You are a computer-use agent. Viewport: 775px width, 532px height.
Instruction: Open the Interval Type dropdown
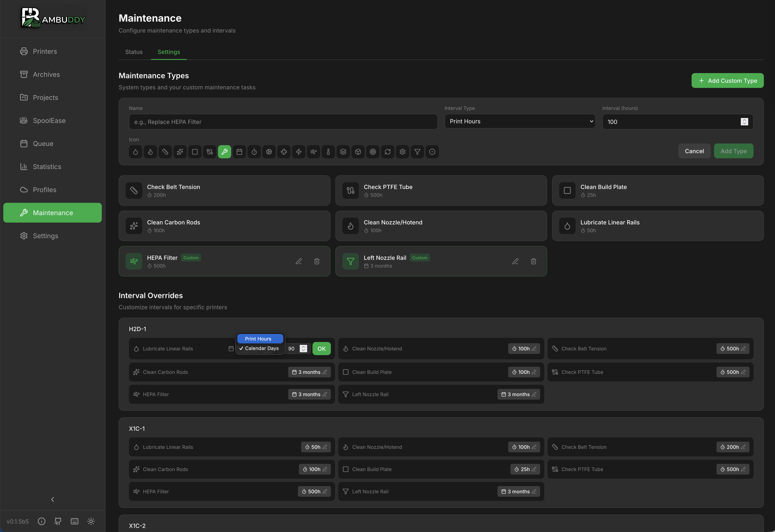click(520, 121)
